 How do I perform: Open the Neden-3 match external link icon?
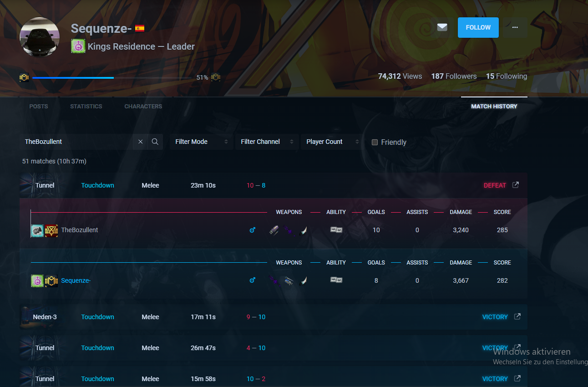517,316
